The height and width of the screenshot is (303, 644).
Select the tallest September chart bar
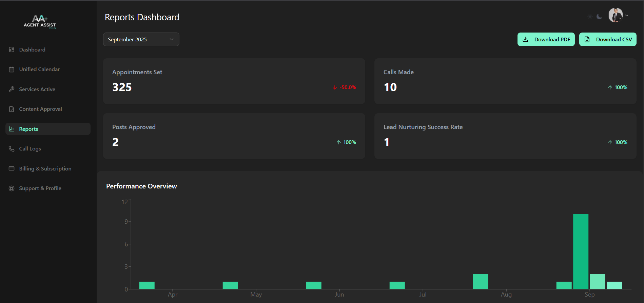click(x=581, y=251)
